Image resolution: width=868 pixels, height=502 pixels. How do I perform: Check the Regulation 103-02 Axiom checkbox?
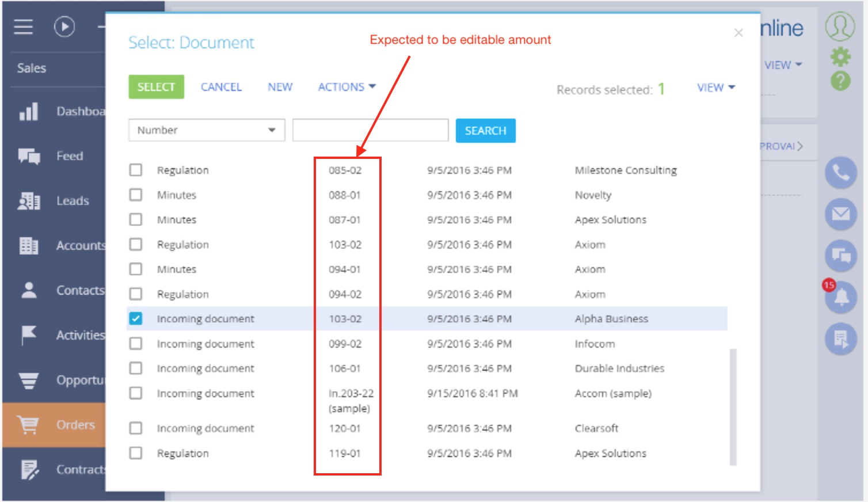[x=136, y=244]
